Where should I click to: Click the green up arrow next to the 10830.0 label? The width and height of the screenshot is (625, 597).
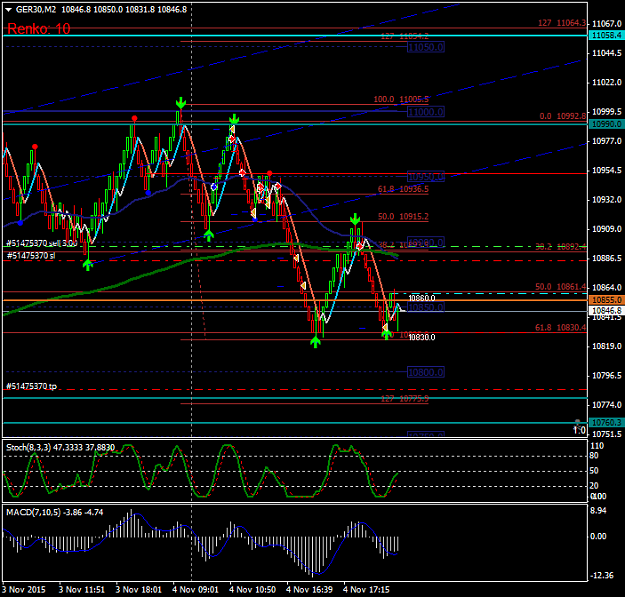click(387, 335)
